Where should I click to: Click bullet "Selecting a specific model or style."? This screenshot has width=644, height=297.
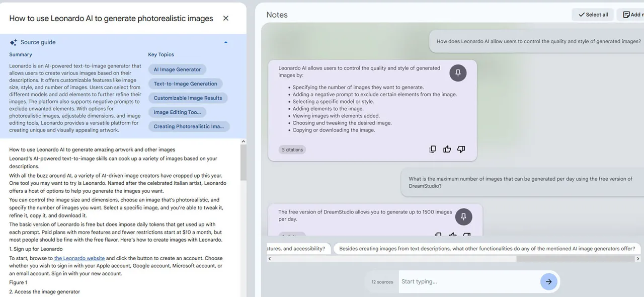pos(333,101)
